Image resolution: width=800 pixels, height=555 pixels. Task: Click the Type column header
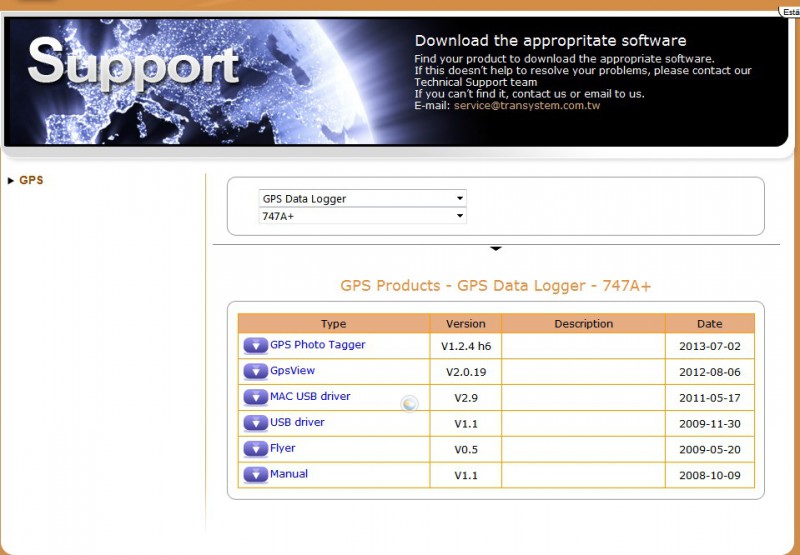(333, 324)
